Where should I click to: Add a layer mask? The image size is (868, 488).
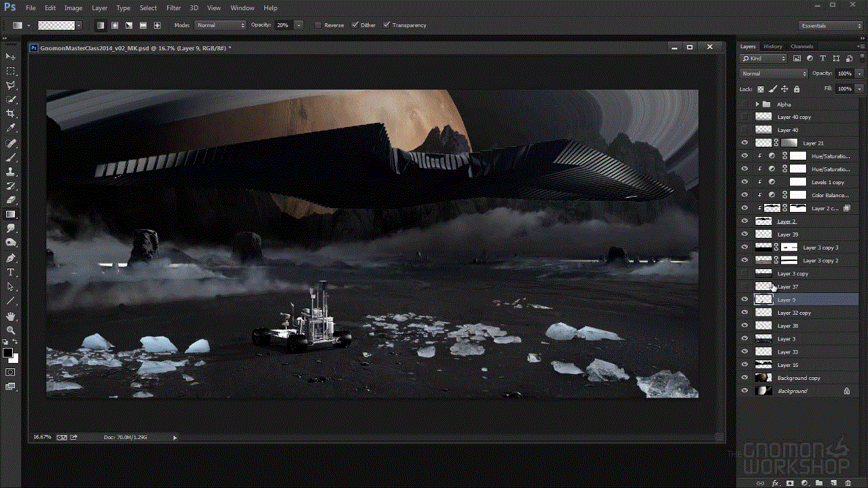click(790, 483)
